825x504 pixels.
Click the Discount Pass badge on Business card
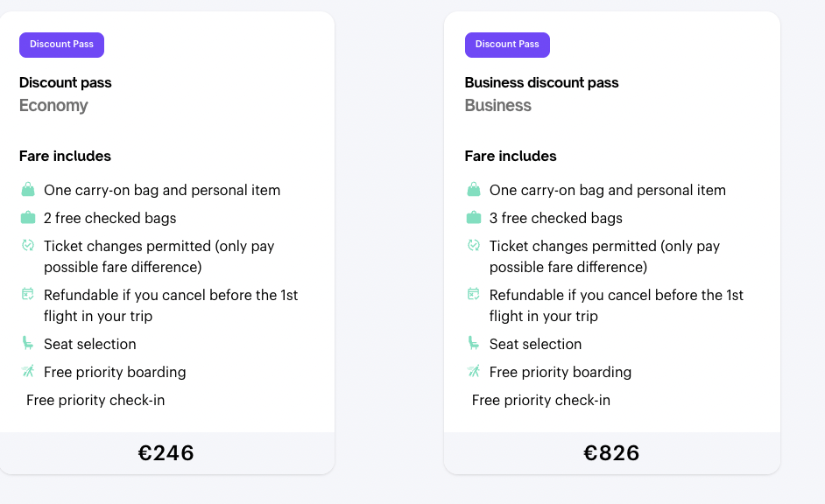click(x=507, y=45)
